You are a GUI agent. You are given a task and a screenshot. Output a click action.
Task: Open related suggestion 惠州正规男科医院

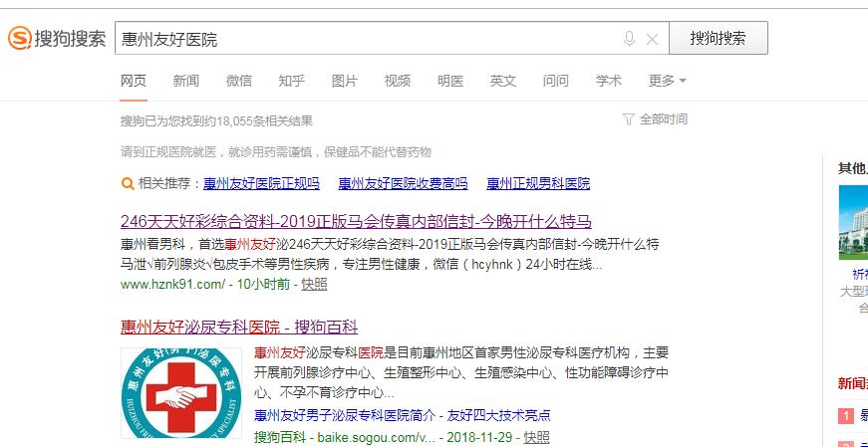point(538,183)
